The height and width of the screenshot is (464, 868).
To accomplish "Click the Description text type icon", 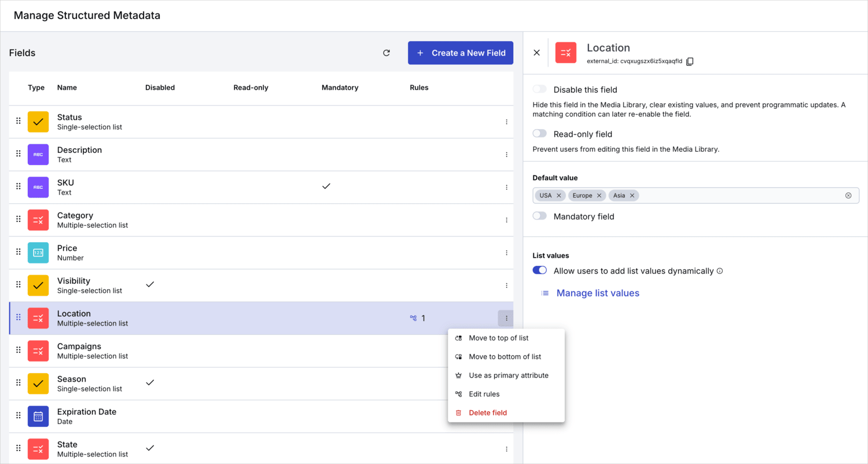I will coord(38,155).
